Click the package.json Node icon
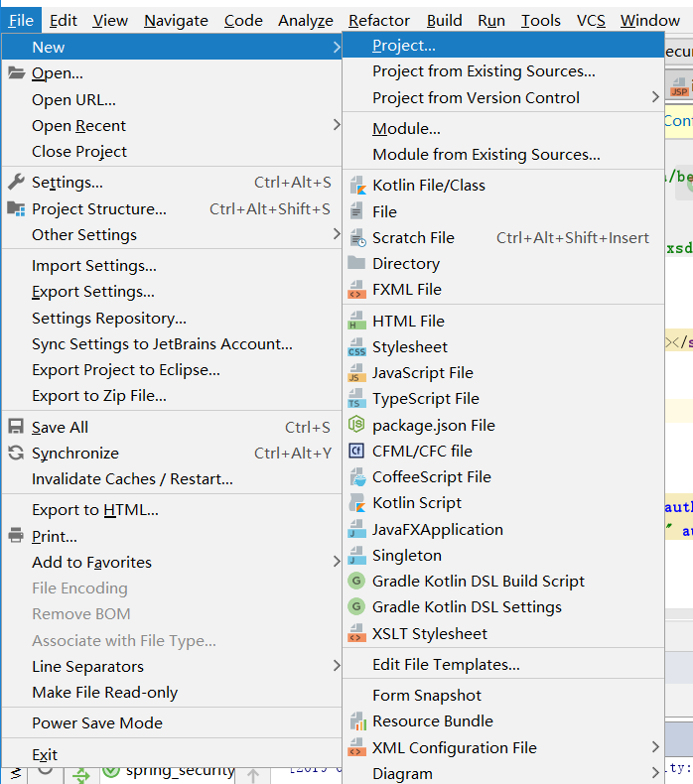This screenshot has height=784, width=693. [356, 425]
